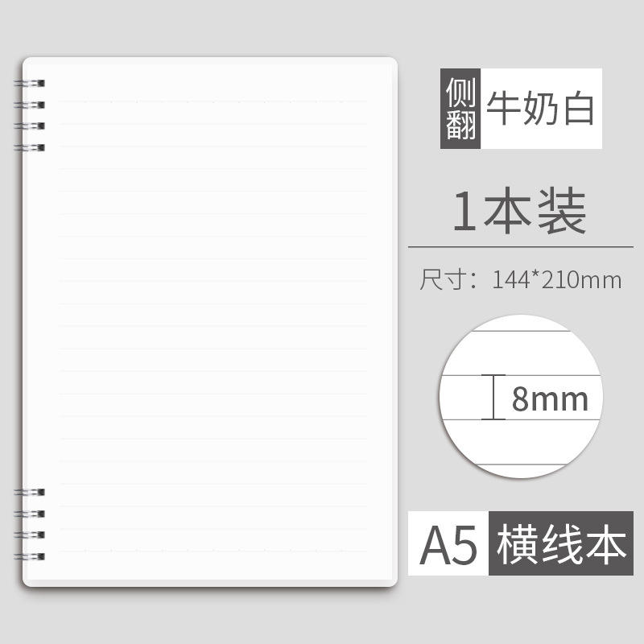The width and height of the screenshot is (644, 644).
Task: Click the dotted top header line of page
Action: 213,101
